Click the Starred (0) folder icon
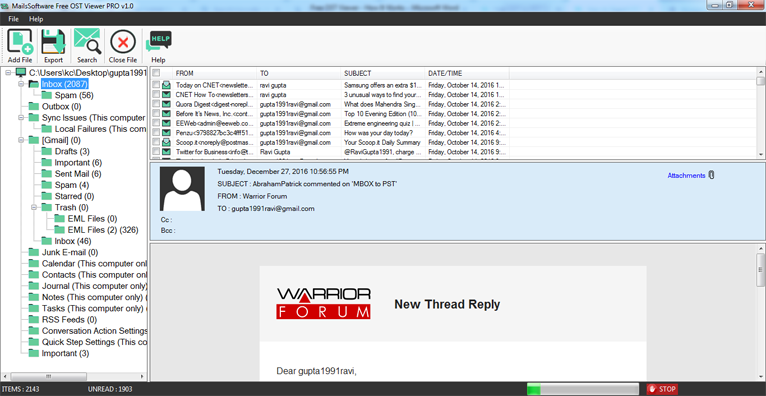766x396 pixels. pyautogui.click(x=47, y=196)
